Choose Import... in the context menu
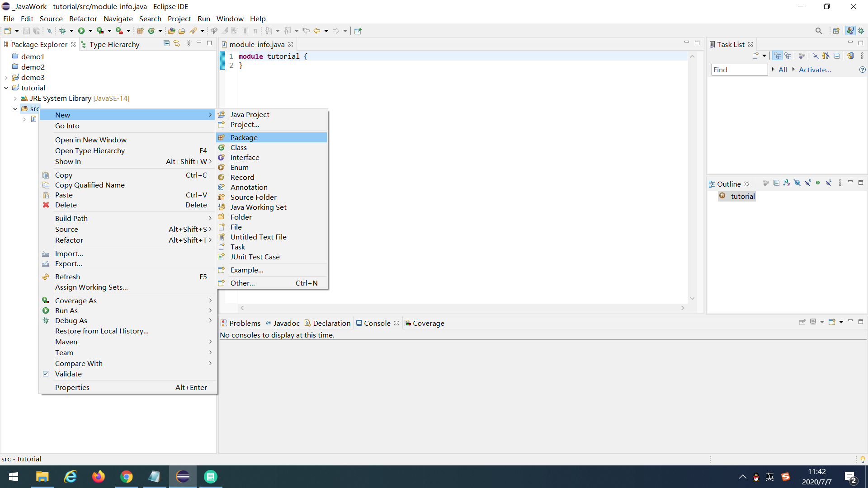Viewport: 868px width, 488px height. click(x=128, y=254)
